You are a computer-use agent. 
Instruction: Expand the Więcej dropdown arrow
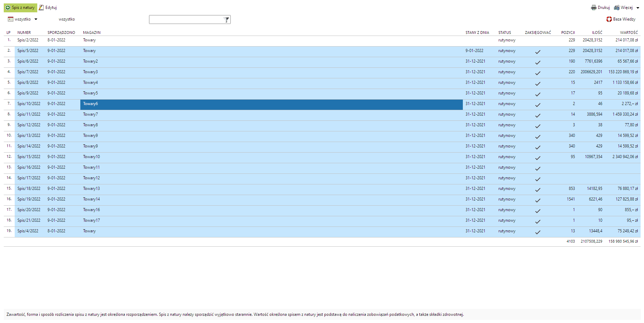(x=638, y=8)
